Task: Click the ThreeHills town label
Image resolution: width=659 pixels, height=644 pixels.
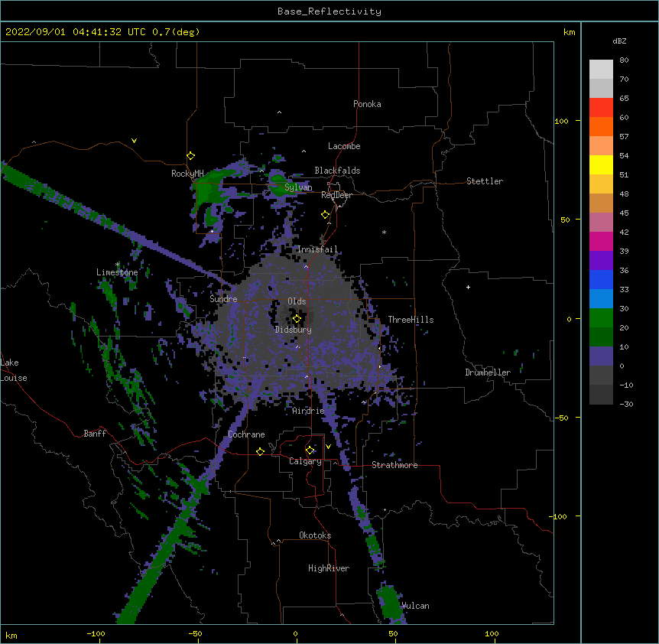Action: pyautogui.click(x=411, y=320)
